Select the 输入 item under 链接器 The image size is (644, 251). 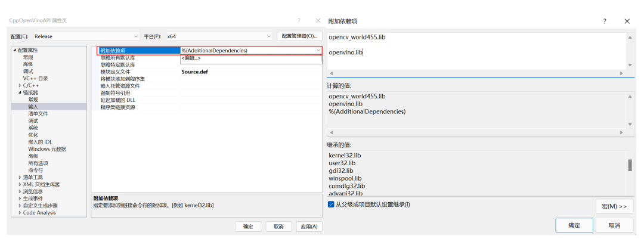point(33,106)
